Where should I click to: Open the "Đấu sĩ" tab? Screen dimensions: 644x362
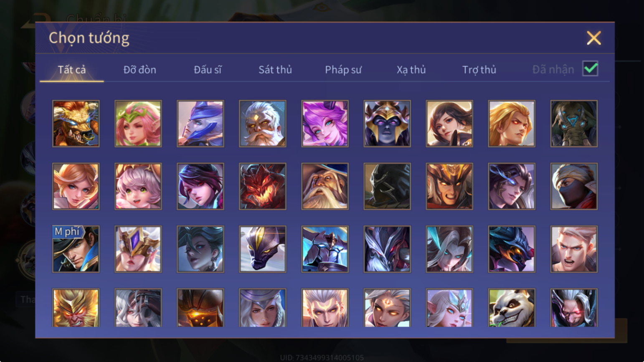208,70
